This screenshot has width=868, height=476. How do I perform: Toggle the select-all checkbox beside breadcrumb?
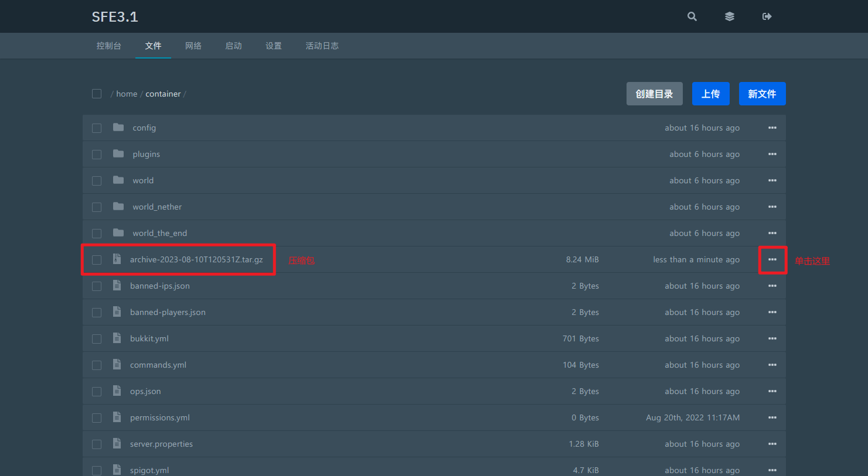(97, 94)
